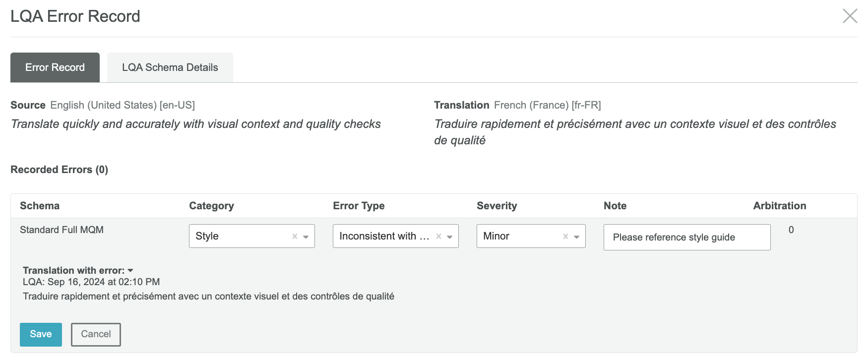Cancel the error record entry
Image resolution: width=868 pixels, height=361 pixels.
(96, 334)
